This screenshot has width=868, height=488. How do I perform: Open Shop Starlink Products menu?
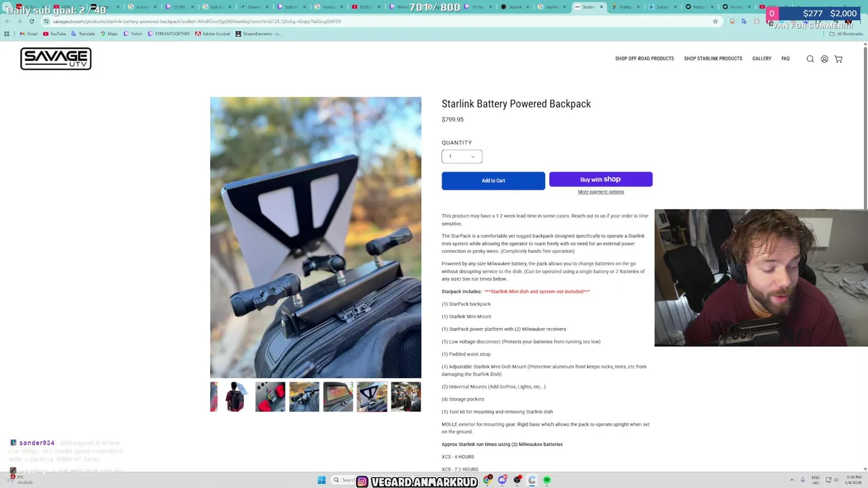click(x=713, y=59)
